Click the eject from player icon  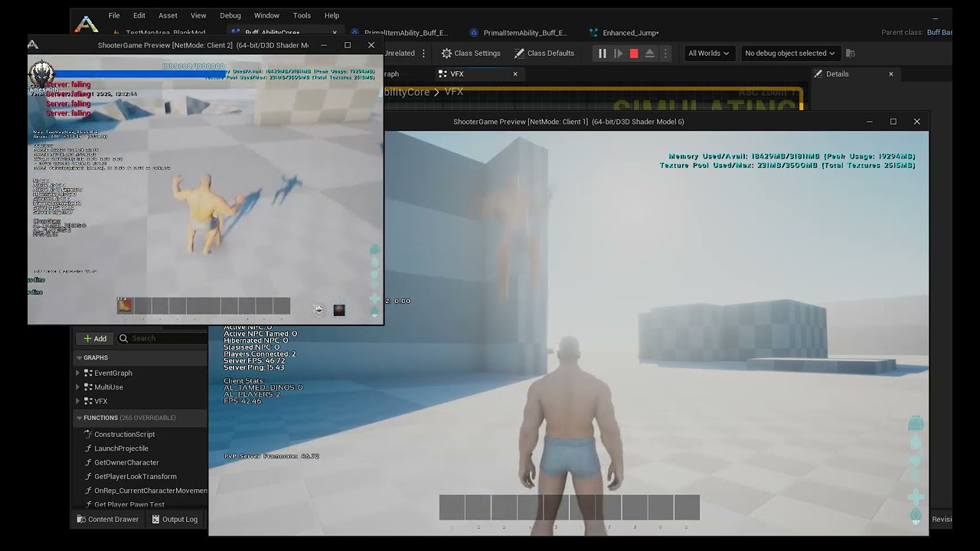[x=649, y=54]
